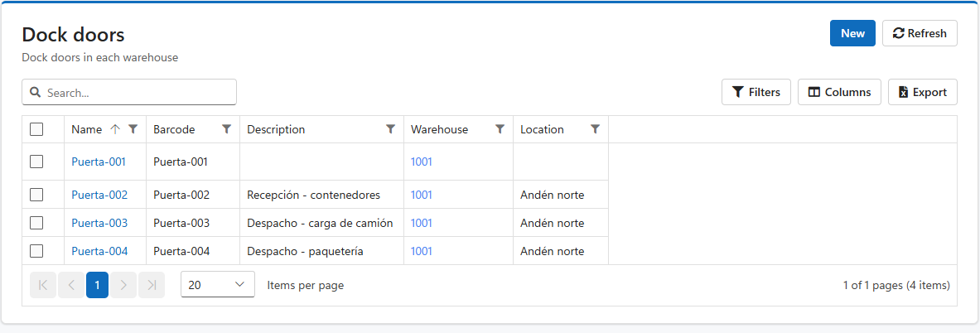Open warehouse 1001 link in Puerta-004 row
980x333 pixels.
point(422,251)
